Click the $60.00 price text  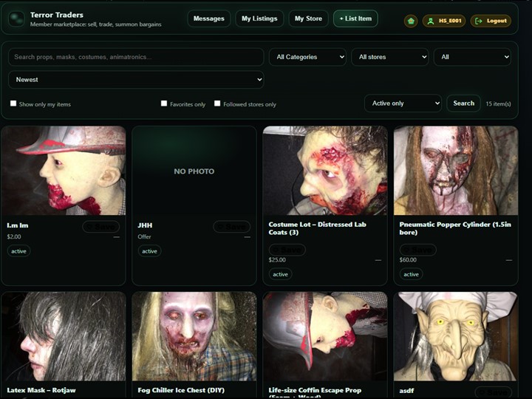tap(408, 260)
